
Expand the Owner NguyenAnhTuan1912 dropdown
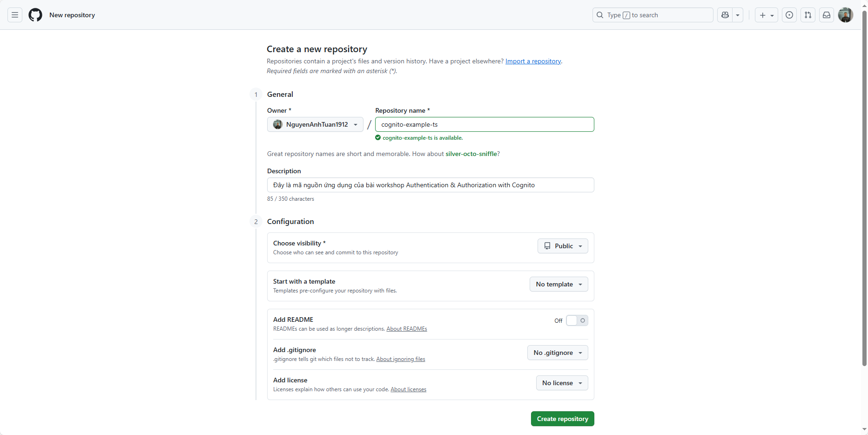click(315, 124)
